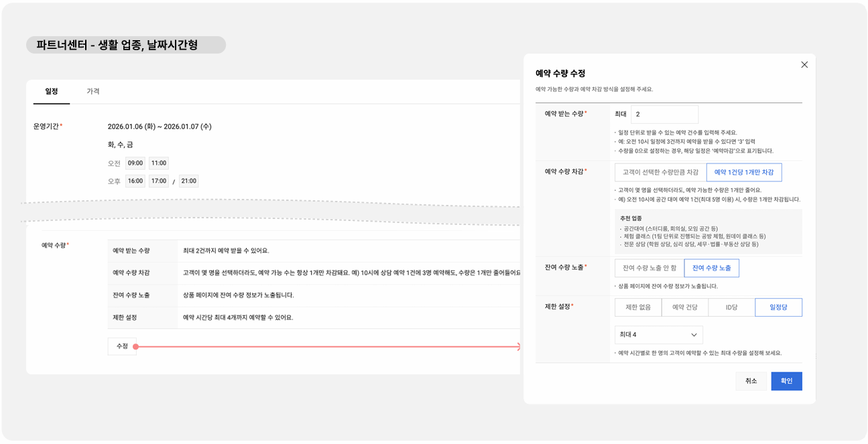The image size is (868, 444).
Task: Click the 11:00 morning time slot
Action: (x=158, y=163)
